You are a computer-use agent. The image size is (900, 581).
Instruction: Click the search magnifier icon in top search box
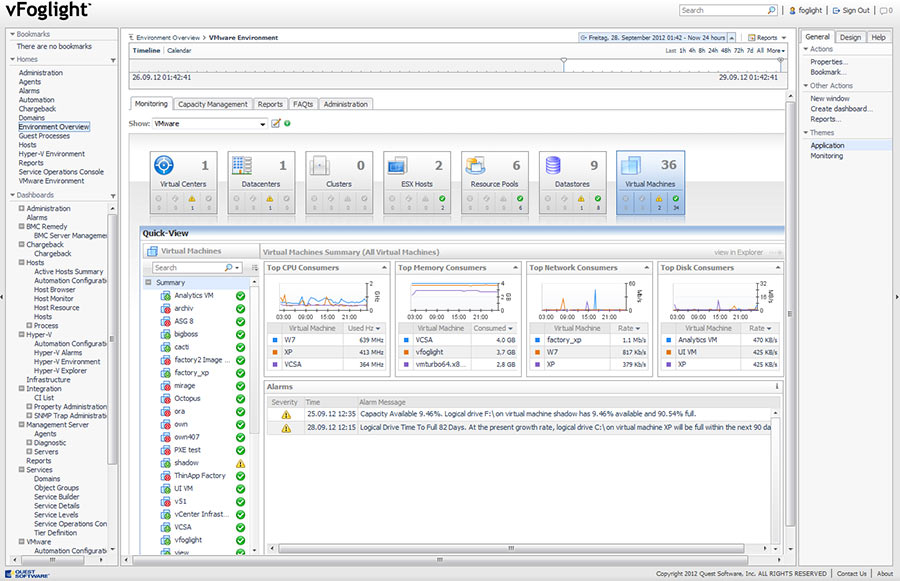[771, 10]
